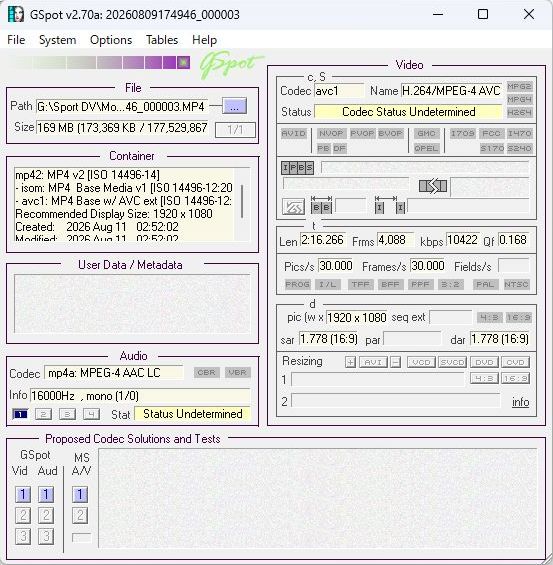The image size is (553, 565).
Task: Click the VBR audio indicator
Action: (x=237, y=372)
